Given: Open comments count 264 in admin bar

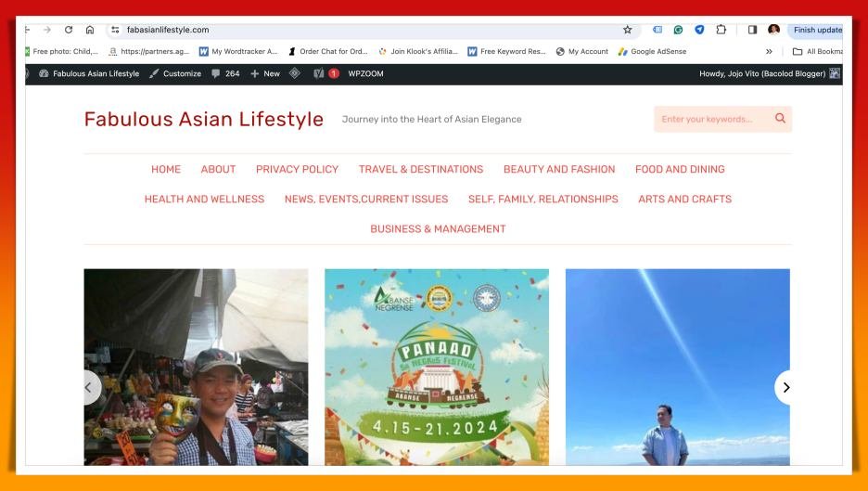Looking at the screenshot, I should coord(224,74).
